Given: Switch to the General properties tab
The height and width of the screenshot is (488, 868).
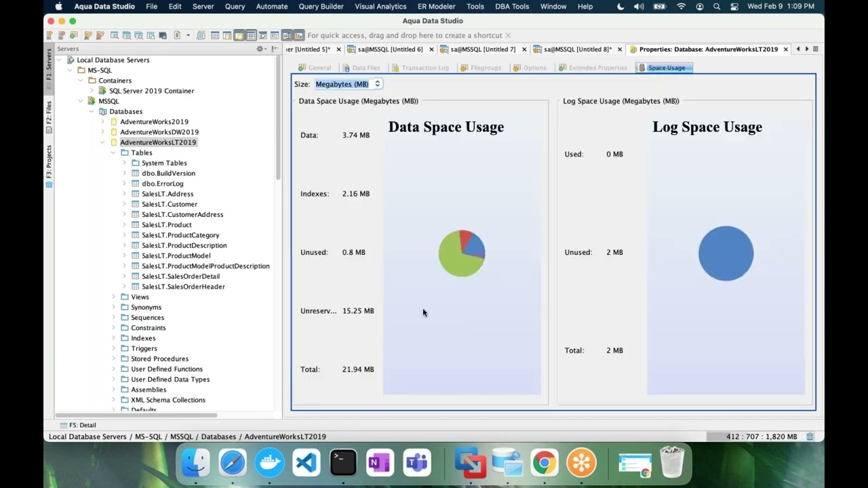Looking at the screenshot, I should [x=315, y=68].
